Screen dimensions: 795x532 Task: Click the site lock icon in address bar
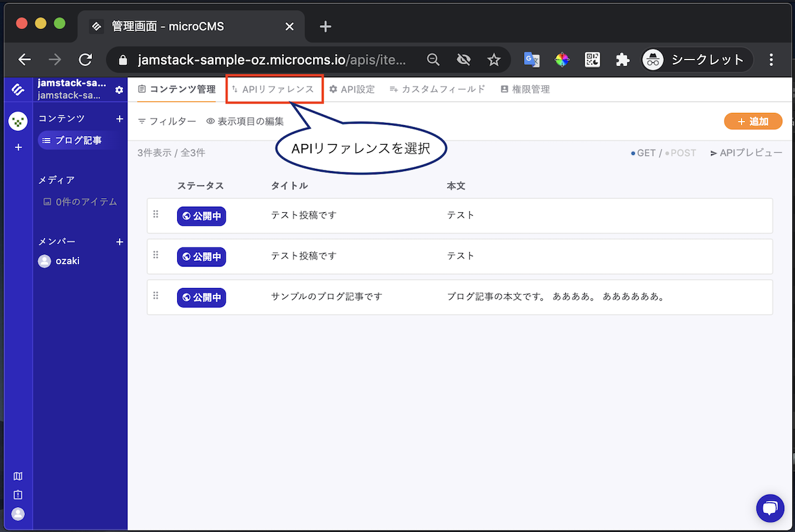tap(123, 60)
